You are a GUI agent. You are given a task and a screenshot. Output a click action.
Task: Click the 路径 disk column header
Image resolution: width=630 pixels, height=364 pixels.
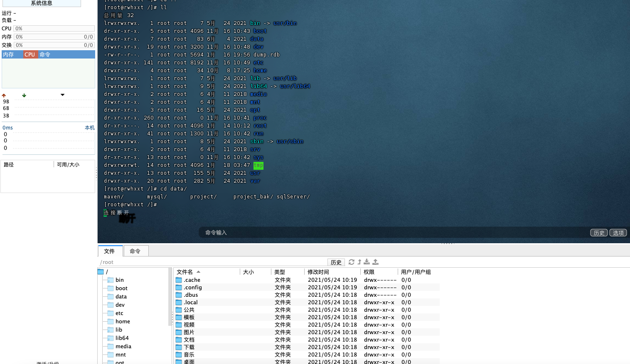pos(27,165)
